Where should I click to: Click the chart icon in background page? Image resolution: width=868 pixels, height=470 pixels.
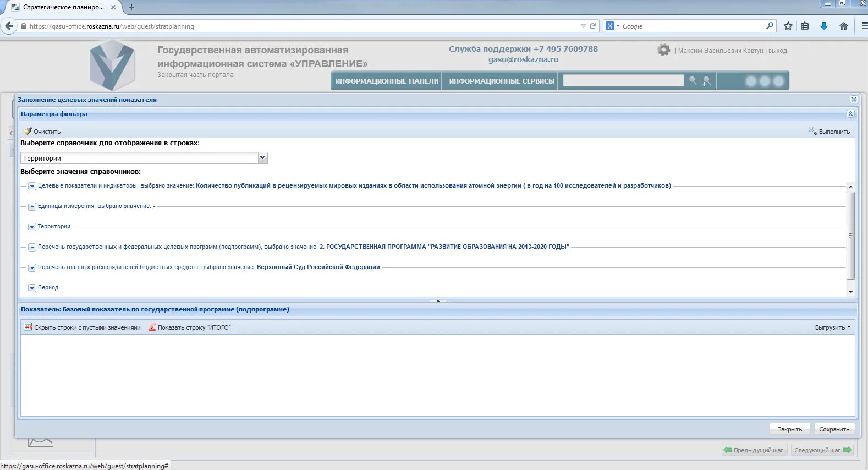[x=40, y=441]
